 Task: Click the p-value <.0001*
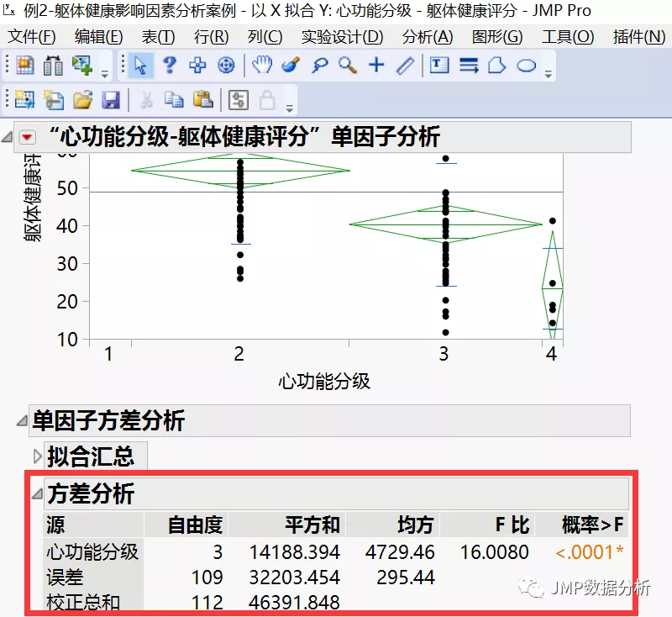(x=590, y=551)
